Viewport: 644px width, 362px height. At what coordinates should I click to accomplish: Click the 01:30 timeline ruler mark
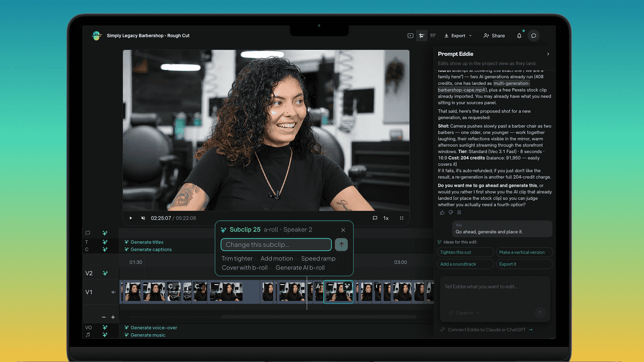(x=136, y=262)
